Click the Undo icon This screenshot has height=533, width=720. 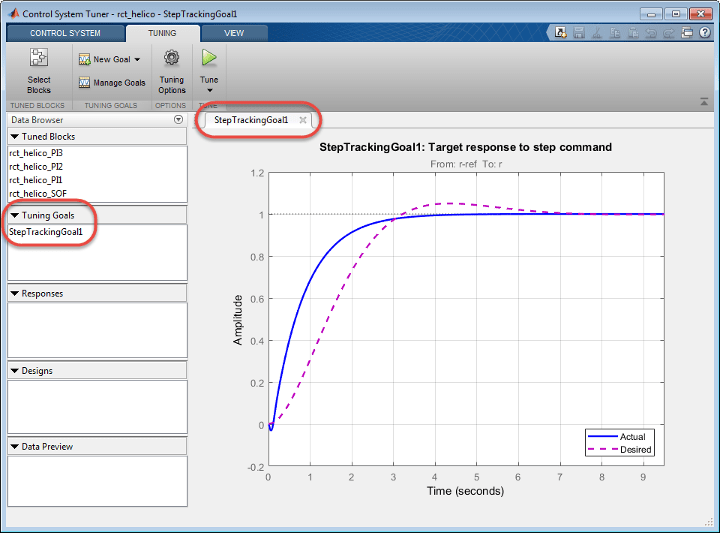pyautogui.click(x=651, y=33)
